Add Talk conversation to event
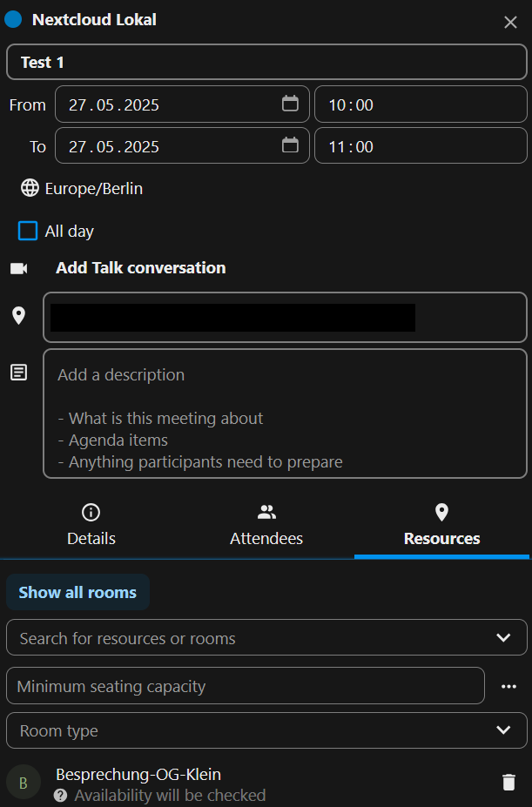 click(140, 267)
